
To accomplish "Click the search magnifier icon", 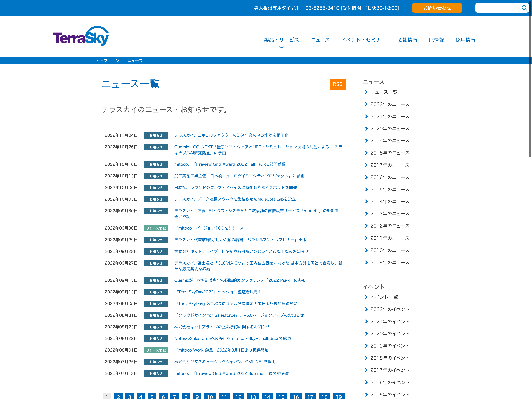I will 524,8.
